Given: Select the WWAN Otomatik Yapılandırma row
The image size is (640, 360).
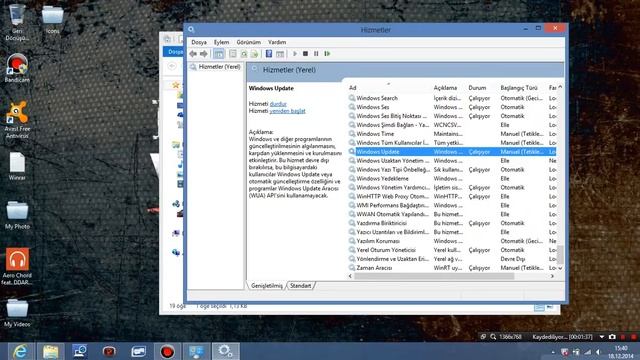Looking at the screenshot, I should (x=451, y=214).
